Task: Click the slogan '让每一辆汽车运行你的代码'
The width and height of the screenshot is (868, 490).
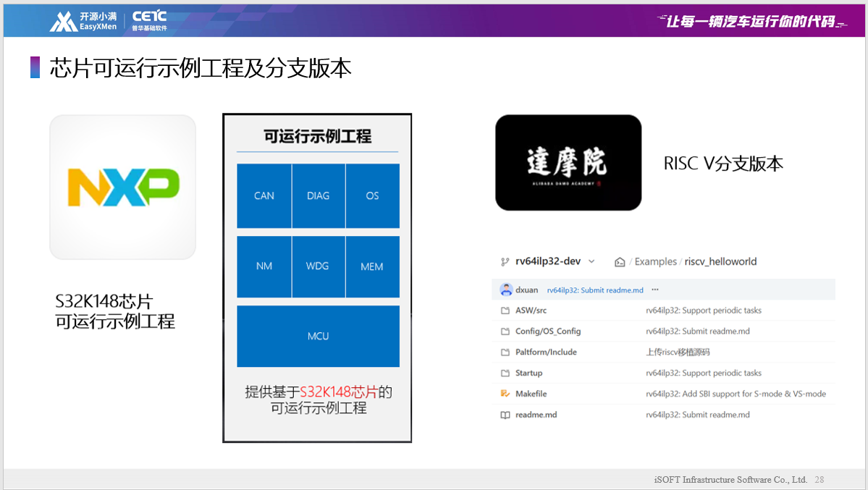Action: (751, 22)
